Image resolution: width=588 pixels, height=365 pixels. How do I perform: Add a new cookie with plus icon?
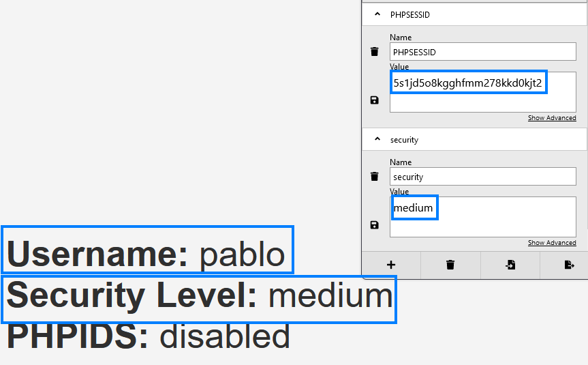click(391, 265)
